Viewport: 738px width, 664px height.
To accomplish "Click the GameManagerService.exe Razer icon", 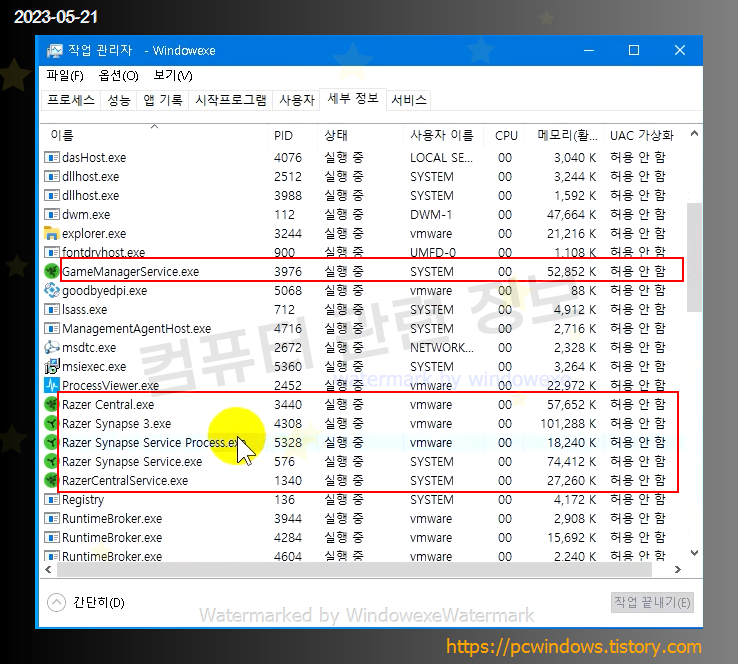I will click(51, 272).
